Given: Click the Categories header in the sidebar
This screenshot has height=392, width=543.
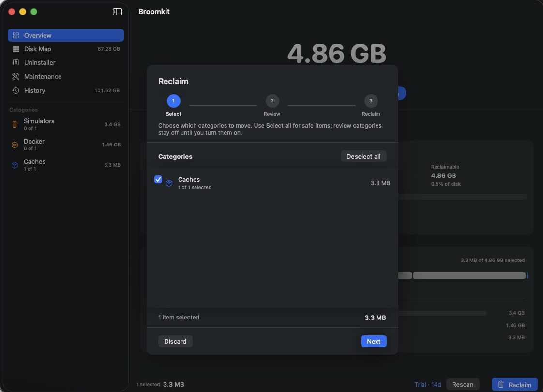Looking at the screenshot, I should point(24,110).
